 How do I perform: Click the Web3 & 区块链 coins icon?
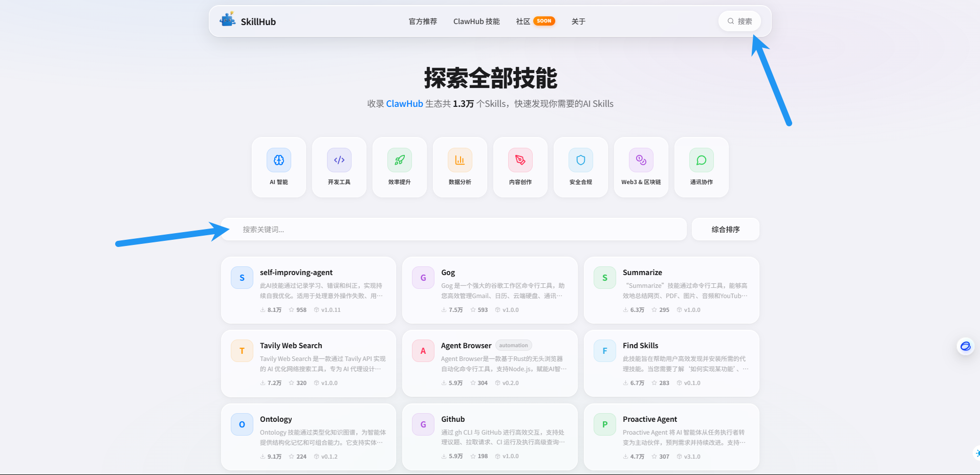pyautogui.click(x=641, y=161)
